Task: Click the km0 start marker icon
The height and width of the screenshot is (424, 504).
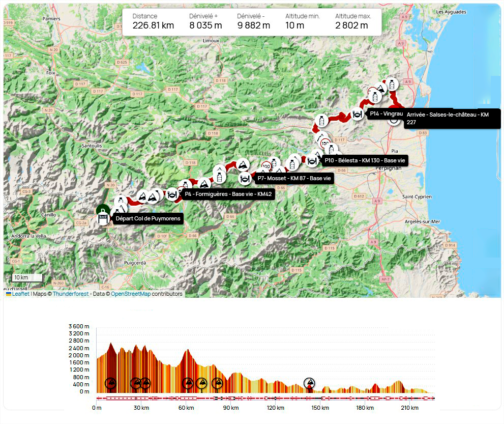Action: click(x=103, y=219)
